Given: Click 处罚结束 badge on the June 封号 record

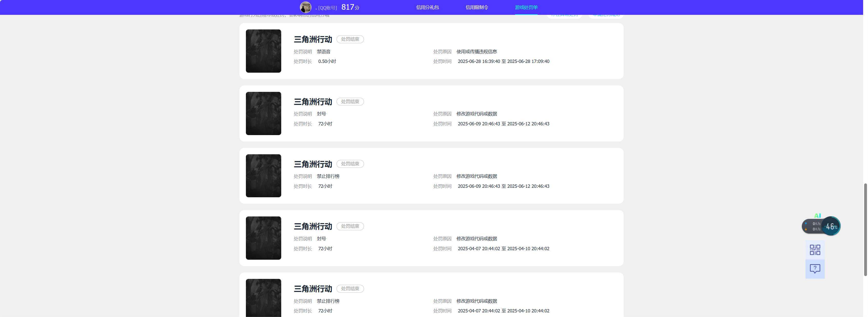Looking at the screenshot, I should coord(350,102).
